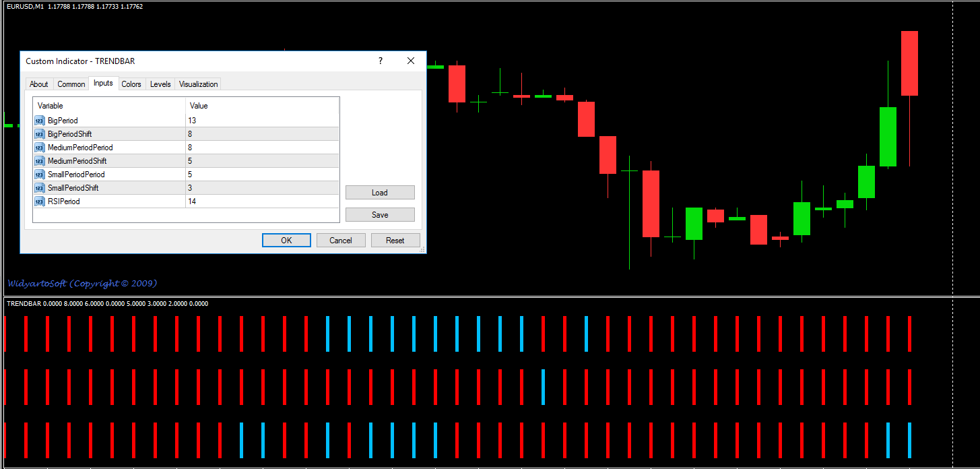
Task: Edit the BigPeriod value 13
Action: pos(263,121)
